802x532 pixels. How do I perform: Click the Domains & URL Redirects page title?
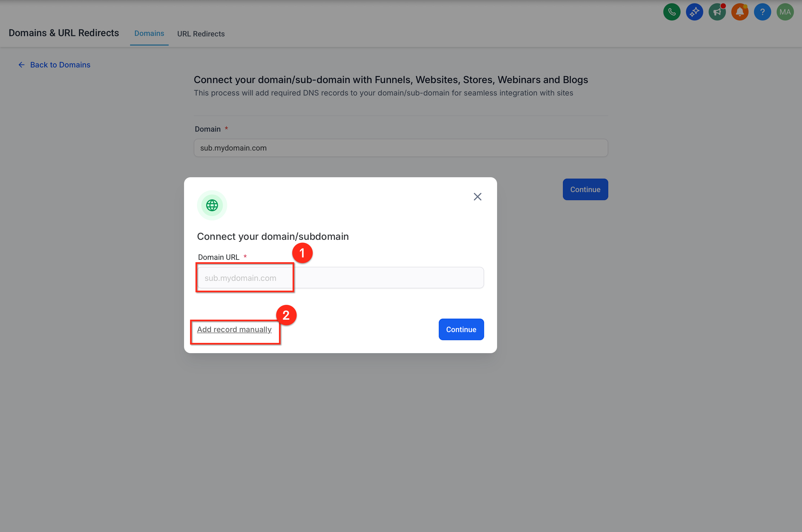63,33
